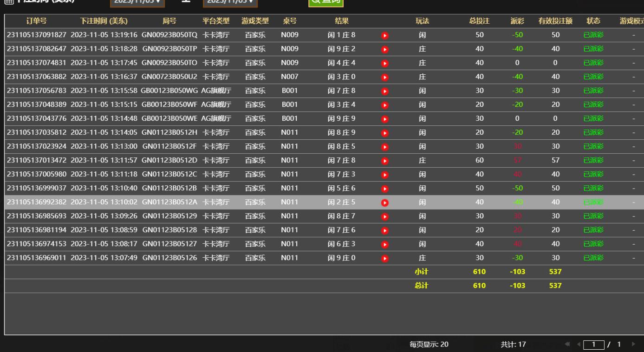
Task: Open the end date dropdown
Action: coord(230,2)
